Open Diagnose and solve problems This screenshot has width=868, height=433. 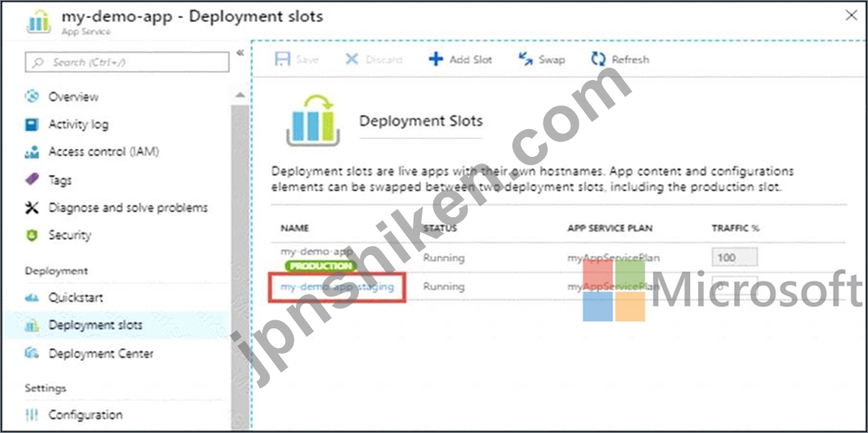[128, 208]
